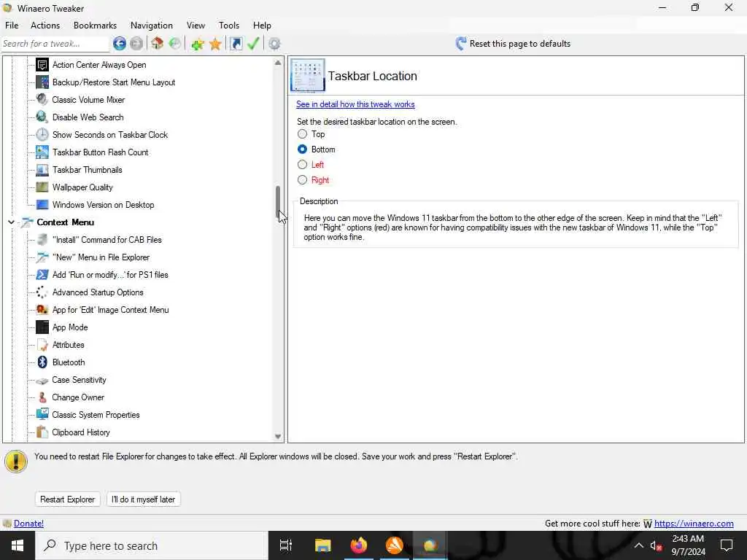Select Action Center Always Open icon
The image size is (747, 560).
(42, 65)
